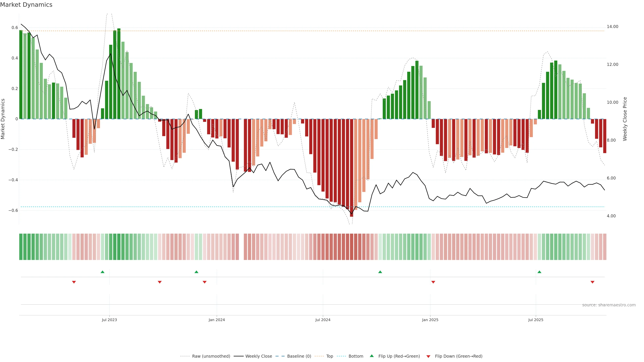
Task: Click the Jan 2024 x-axis label
Action: coord(217,320)
